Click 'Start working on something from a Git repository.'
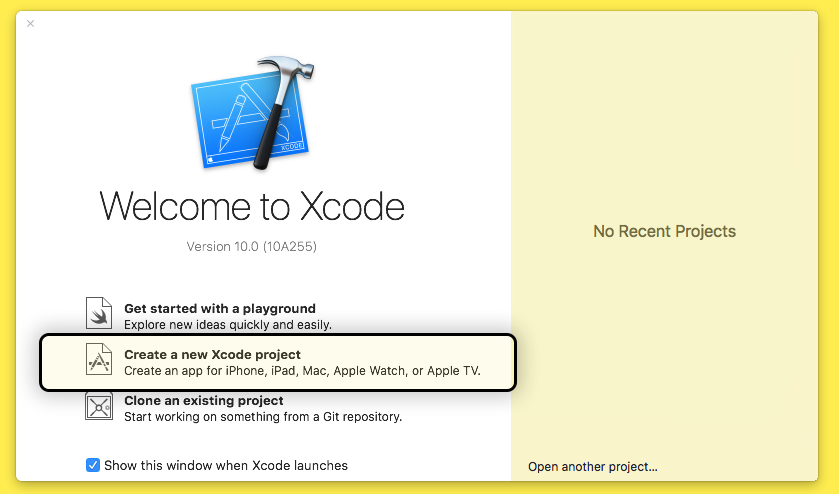This screenshot has height=494, width=839. click(263, 417)
